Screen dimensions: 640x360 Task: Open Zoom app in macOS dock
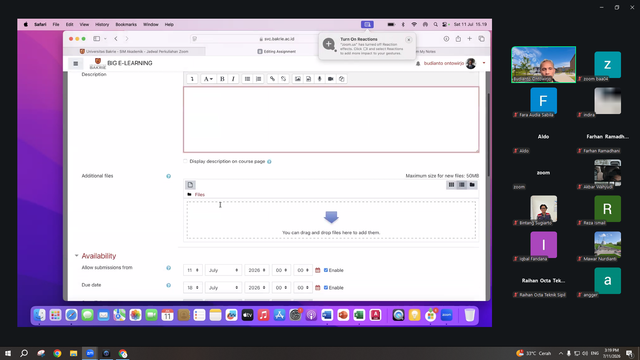coord(447,315)
